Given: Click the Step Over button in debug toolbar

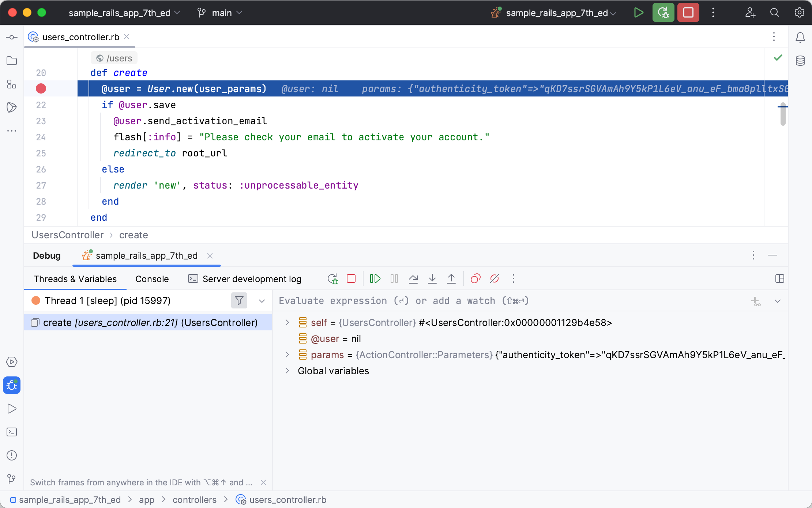Looking at the screenshot, I should point(414,279).
